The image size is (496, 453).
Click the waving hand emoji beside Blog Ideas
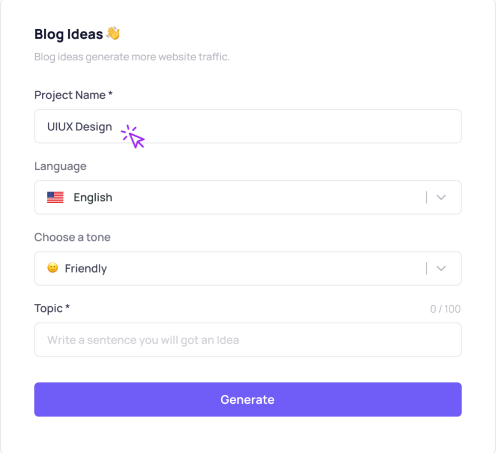click(113, 33)
